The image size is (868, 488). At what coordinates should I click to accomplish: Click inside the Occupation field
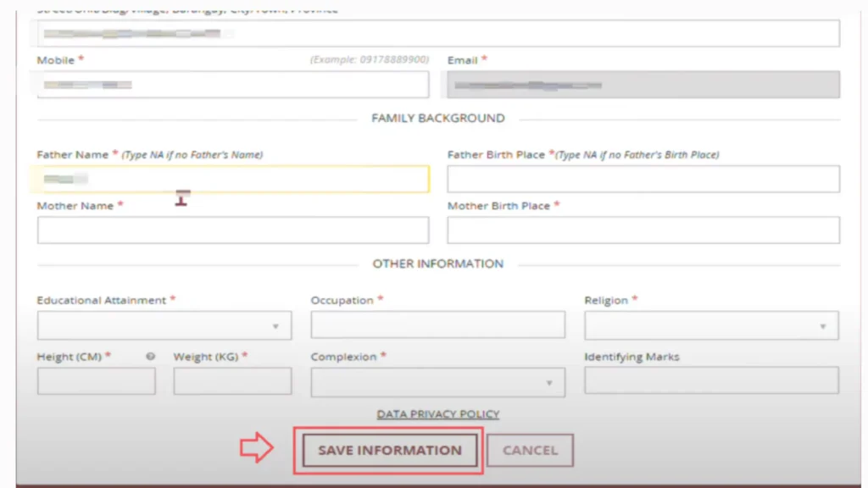[437, 325]
